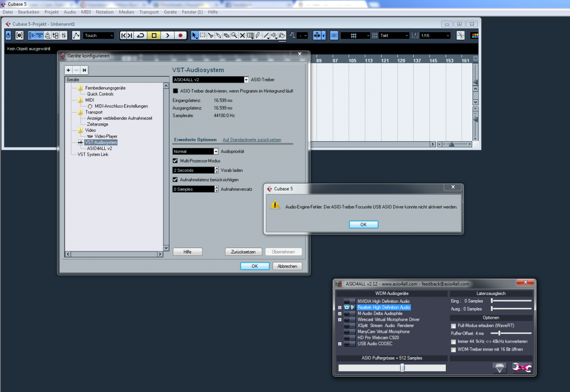This screenshot has width=570, height=392.
Task: Click OK in Geräte konfigurieren dialog
Action: (255, 266)
